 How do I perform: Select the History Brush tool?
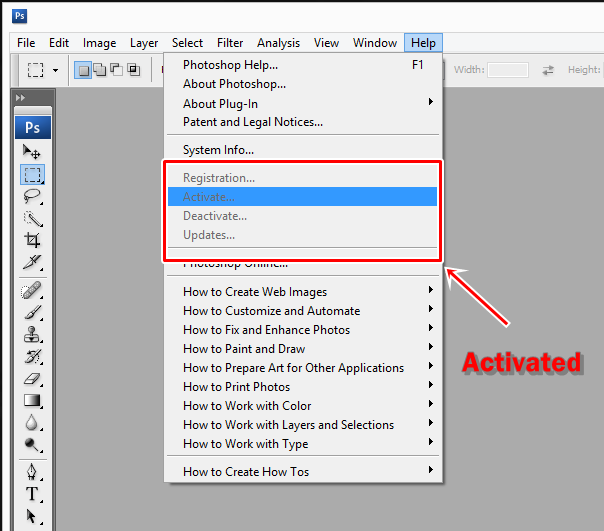pos(32,356)
